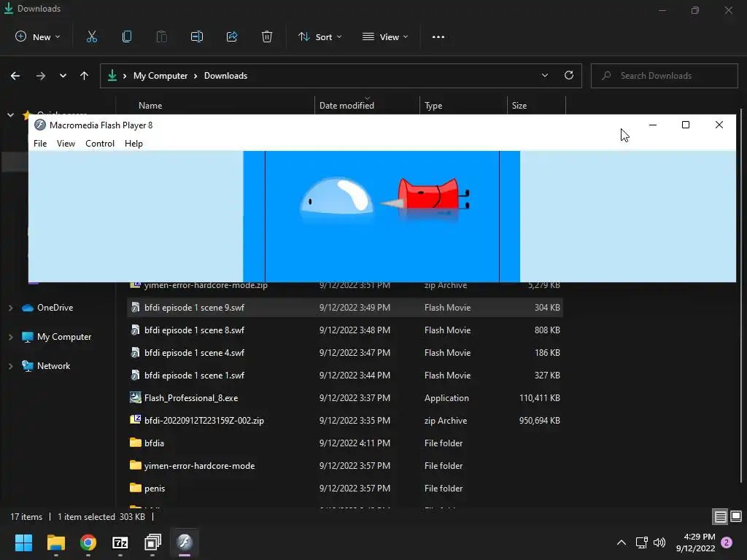Launch Chrome from the taskbar
747x560 pixels.
88,542
